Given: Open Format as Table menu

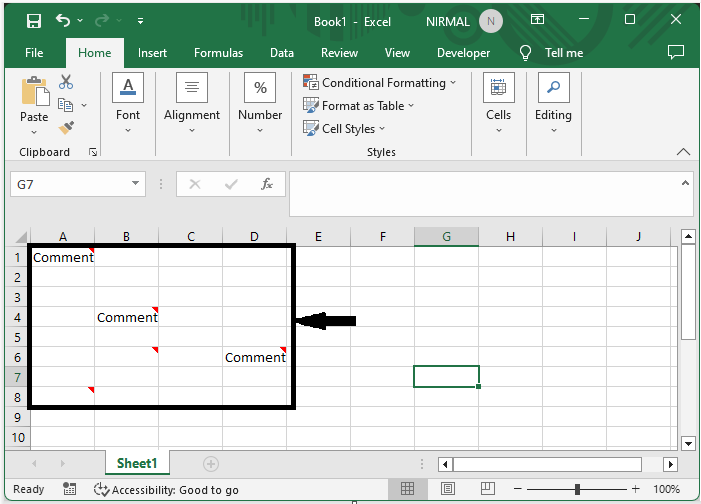Looking at the screenshot, I should tap(359, 106).
